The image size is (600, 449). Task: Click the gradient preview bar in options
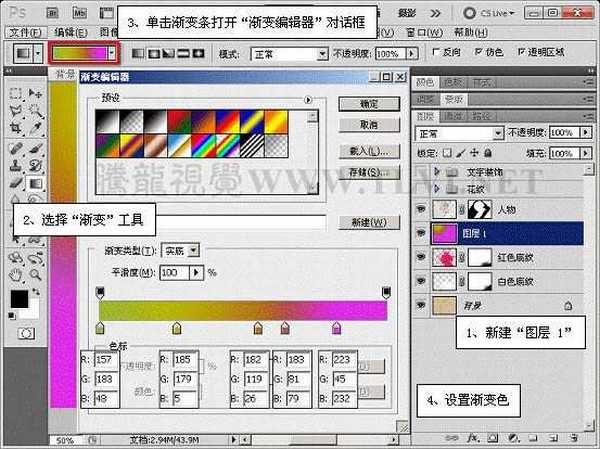click(x=80, y=52)
